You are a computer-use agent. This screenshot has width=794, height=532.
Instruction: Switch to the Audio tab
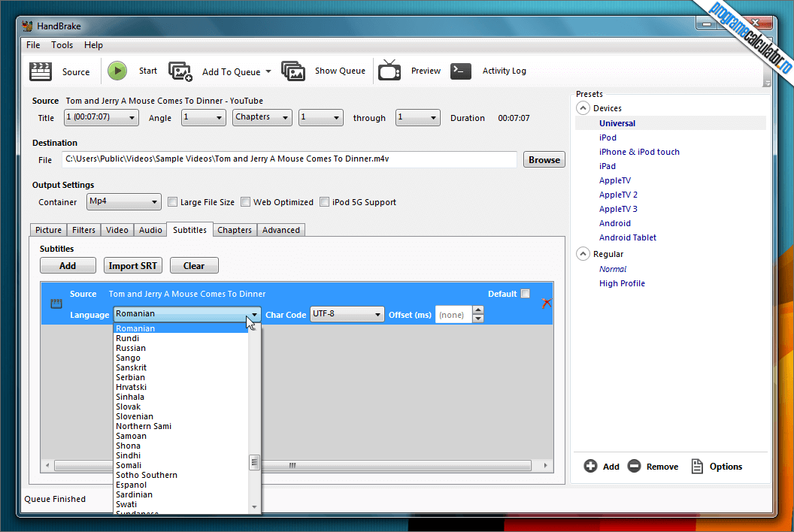pyautogui.click(x=150, y=230)
